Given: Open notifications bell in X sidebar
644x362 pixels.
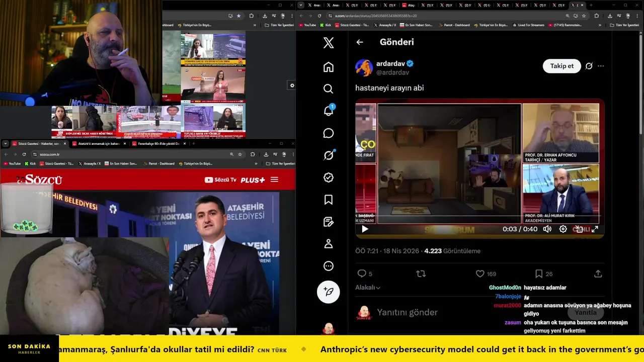Looking at the screenshot, I should point(329,111).
